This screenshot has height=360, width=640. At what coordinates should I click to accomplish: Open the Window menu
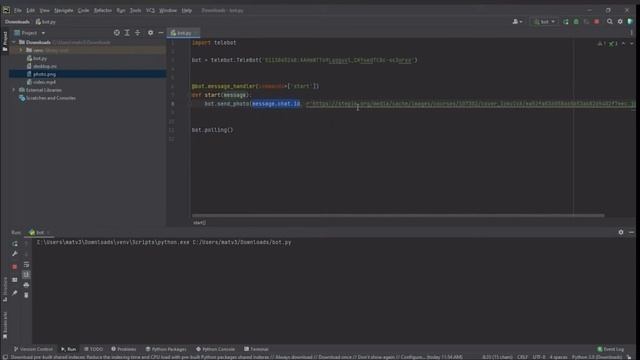point(168,10)
